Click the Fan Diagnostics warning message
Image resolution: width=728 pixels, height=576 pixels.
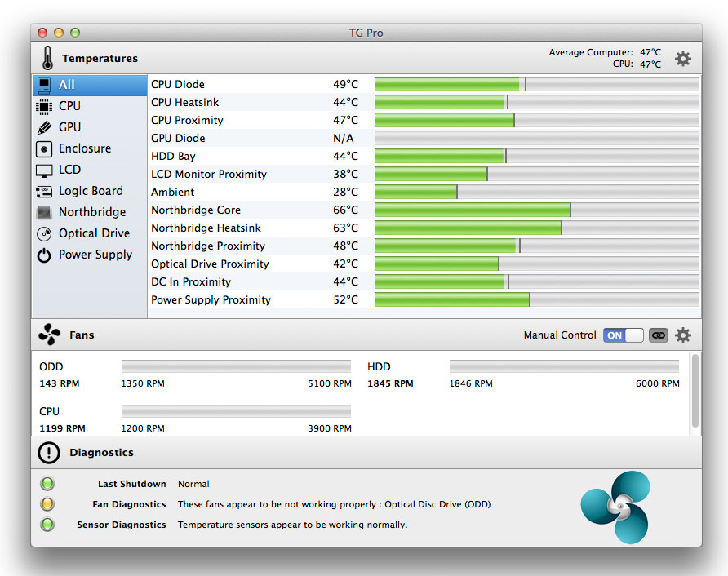tap(335, 504)
